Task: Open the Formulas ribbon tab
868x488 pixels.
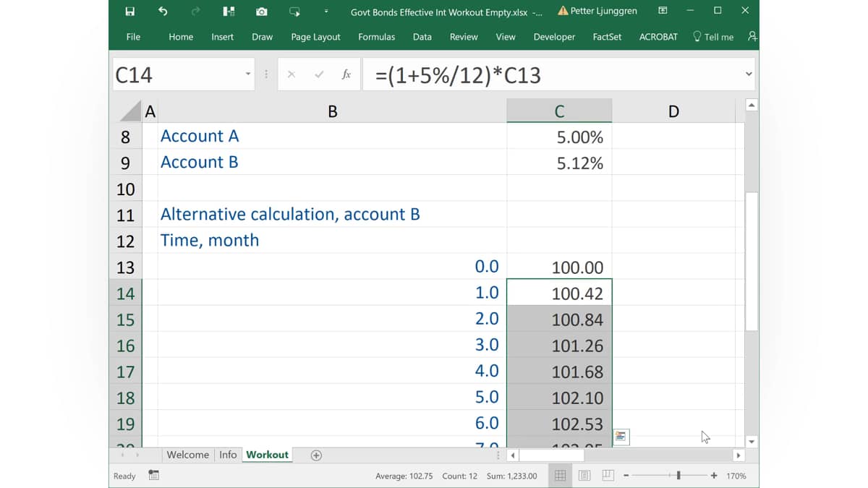Action: coord(376,37)
